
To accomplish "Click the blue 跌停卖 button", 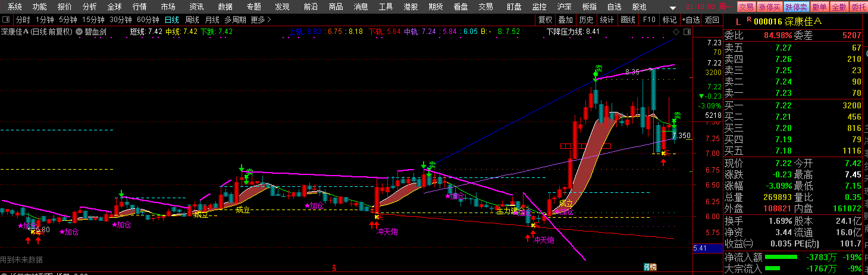I will [796, 7].
